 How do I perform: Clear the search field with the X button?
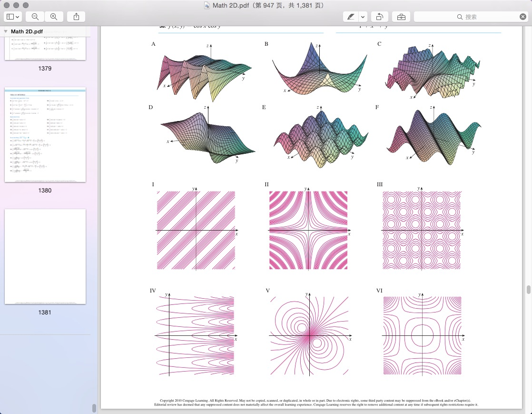[522, 17]
